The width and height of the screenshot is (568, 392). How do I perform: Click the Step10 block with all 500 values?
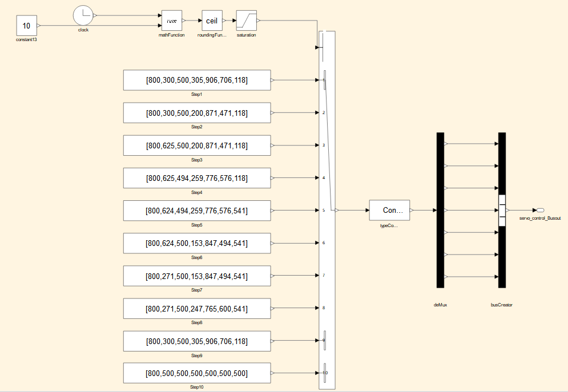pos(197,373)
